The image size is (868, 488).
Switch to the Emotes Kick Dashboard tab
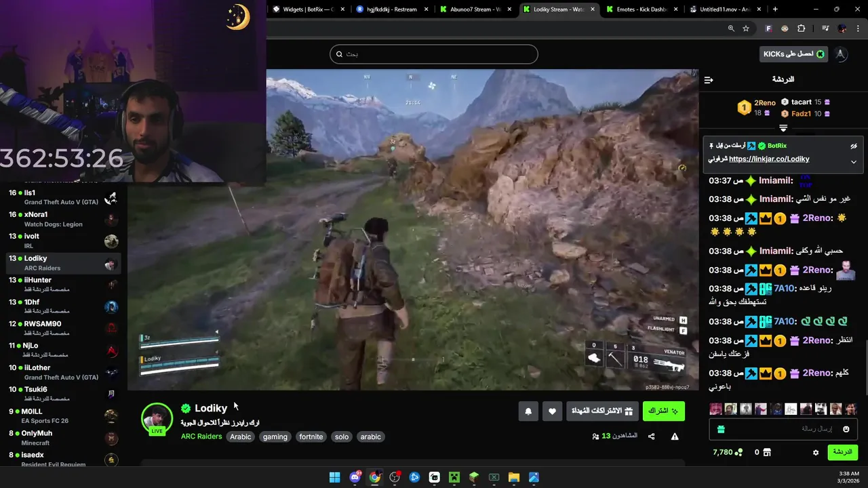[642, 9]
